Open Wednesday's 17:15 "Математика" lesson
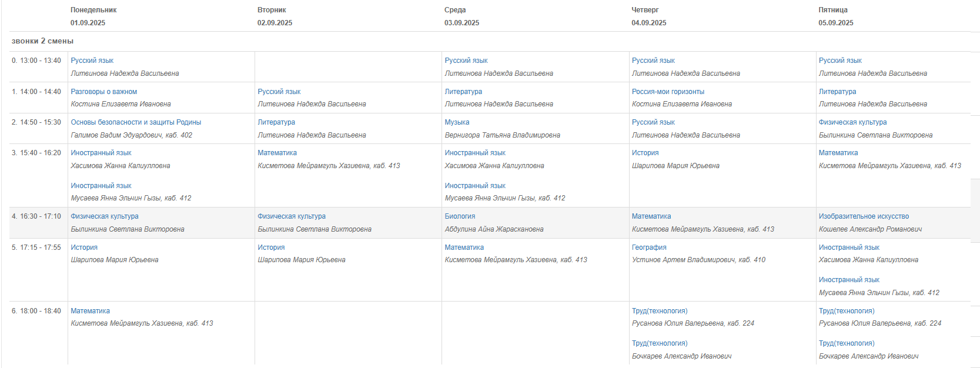Screen dimensions: 980x368 464,247
